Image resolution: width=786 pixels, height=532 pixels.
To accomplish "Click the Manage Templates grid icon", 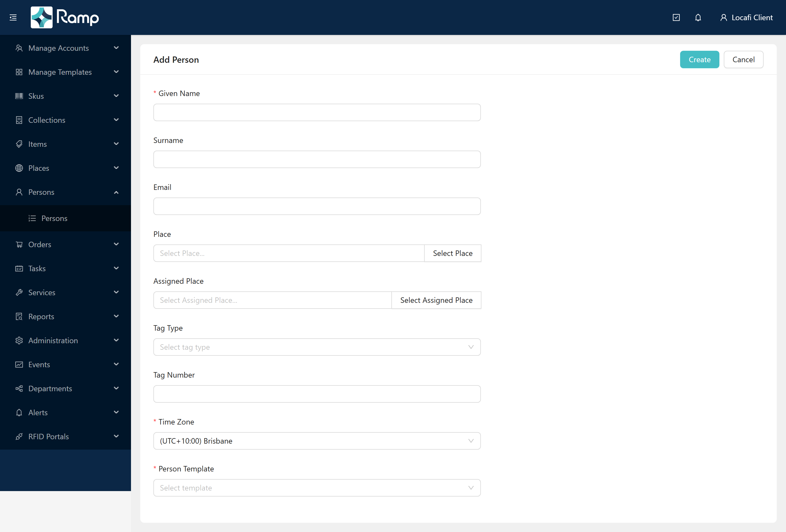I will (x=19, y=72).
